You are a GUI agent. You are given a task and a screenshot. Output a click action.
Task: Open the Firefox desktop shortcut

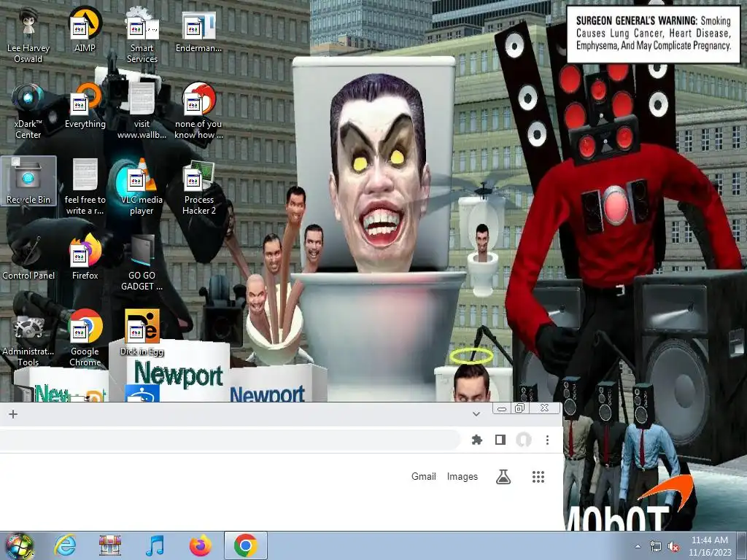(x=85, y=257)
